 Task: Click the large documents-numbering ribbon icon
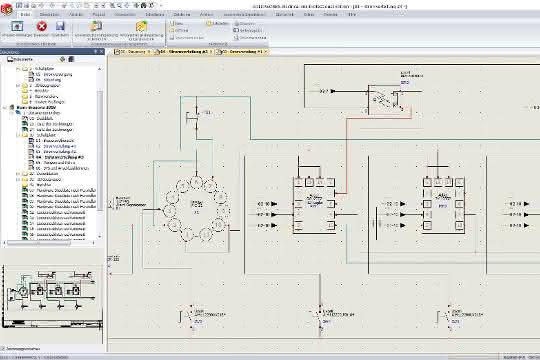[96, 27]
